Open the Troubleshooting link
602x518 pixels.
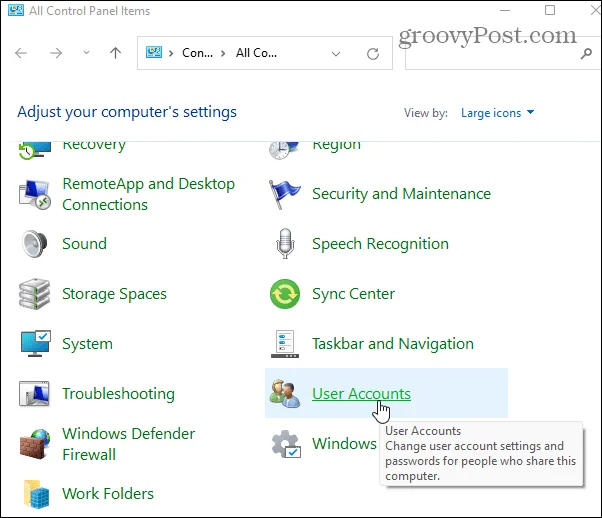click(x=119, y=394)
